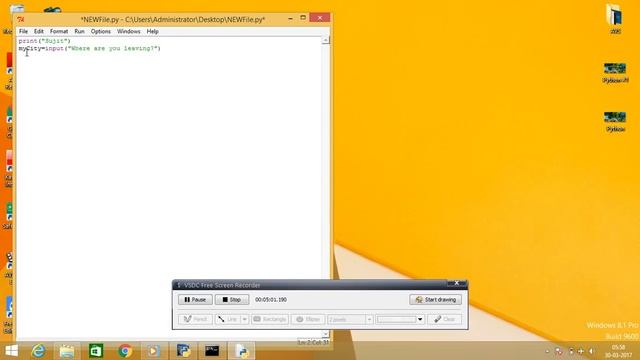Select the Ellipse drawing tool
The height and width of the screenshot is (360, 640).
click(x=308, y=319)
